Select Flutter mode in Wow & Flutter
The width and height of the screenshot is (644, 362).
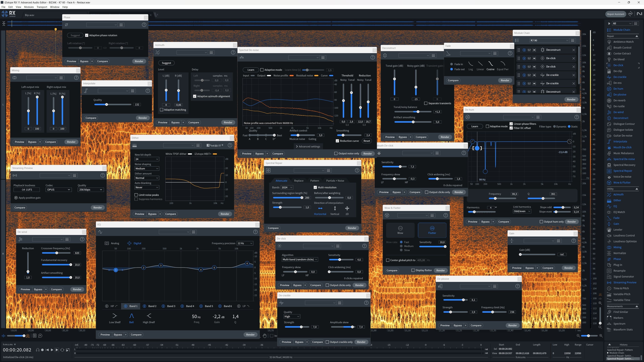point(432,230)
